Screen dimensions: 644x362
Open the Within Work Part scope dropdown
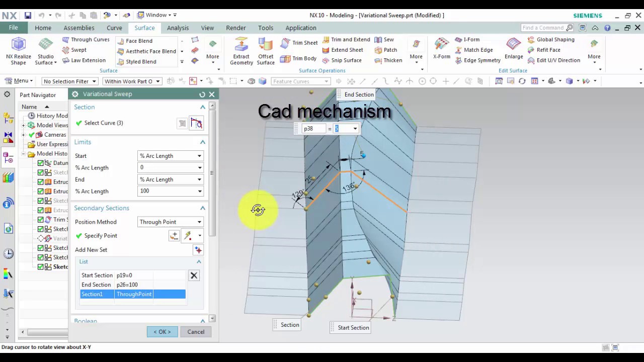132,81
